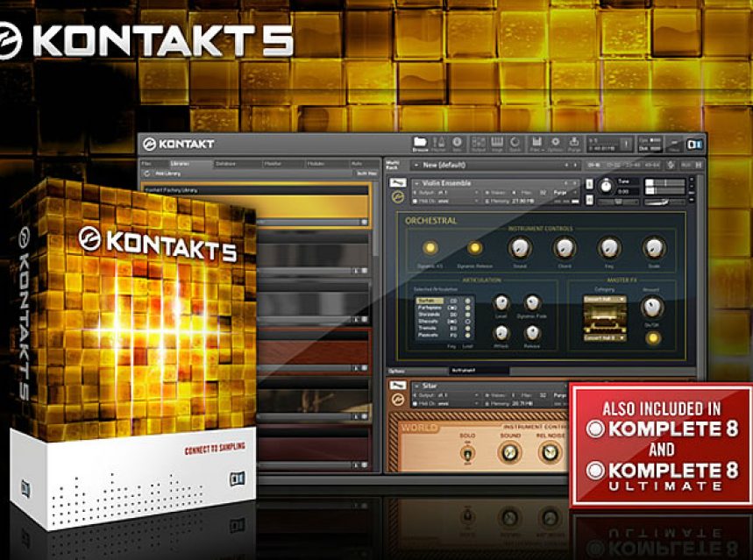Screen dimensions: 753x560
Task: Switch to the Monitor browser tab
Action: 283,164
